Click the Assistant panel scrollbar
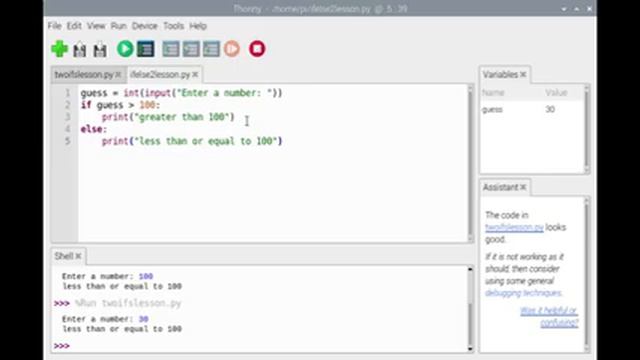The height and width of the screenshot is (360, 640). [x=587, y=274]
